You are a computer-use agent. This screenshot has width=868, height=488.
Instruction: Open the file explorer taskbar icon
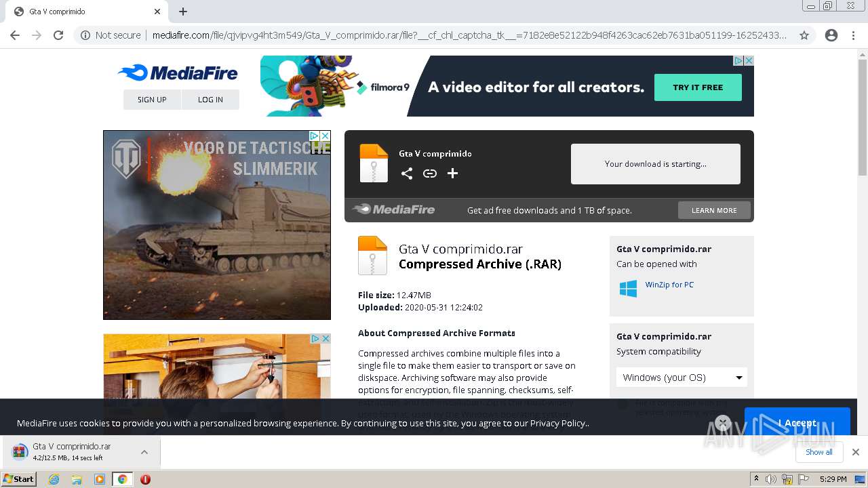coord(77,479)
